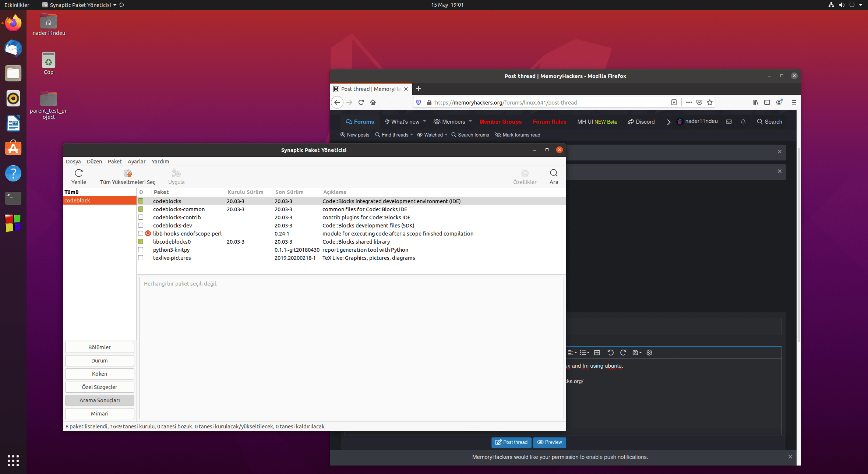Open Synaptic app menu in top bar

pos(79,5)
